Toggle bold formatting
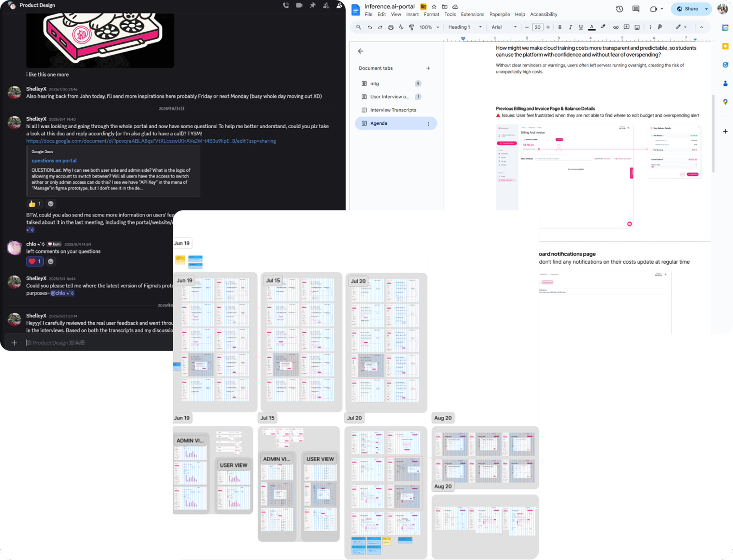 (x=560, y=27)
